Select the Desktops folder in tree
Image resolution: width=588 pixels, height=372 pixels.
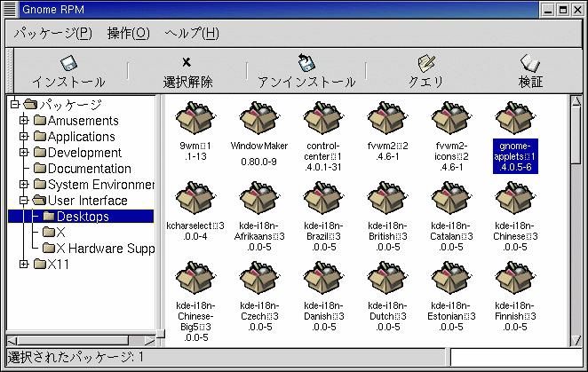pyautogui.click(x=81, y=217)
